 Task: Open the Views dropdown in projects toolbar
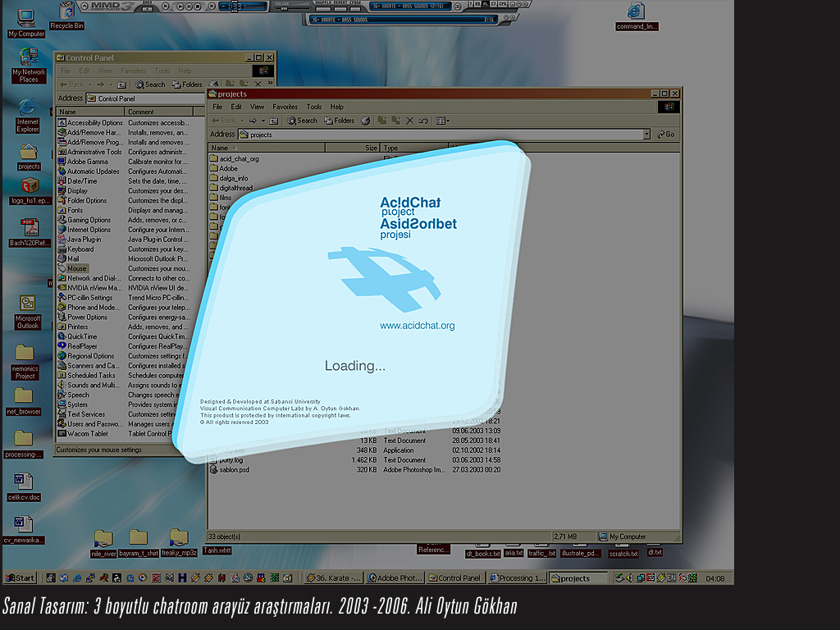442,121
